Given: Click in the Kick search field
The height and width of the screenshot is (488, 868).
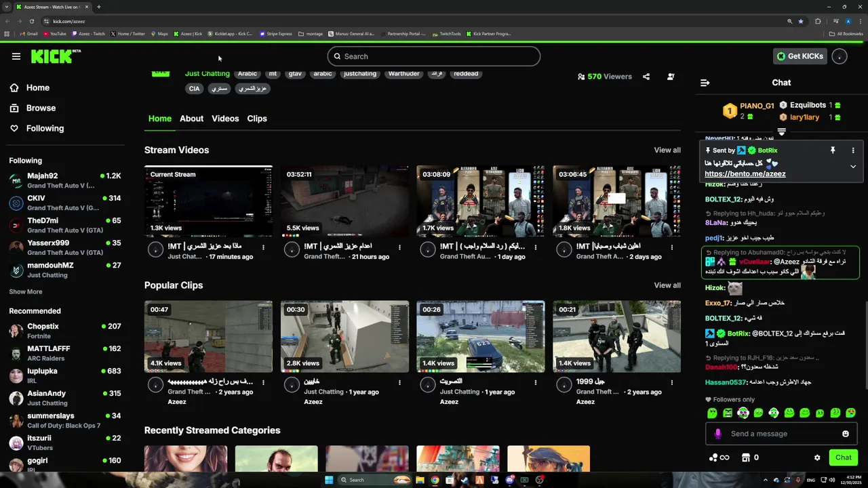Looking at the screenshot, I should coord(434,56).
